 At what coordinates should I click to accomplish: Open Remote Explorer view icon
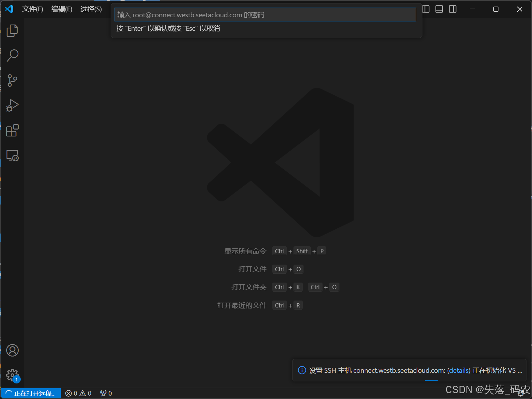(x=12, y=155)
